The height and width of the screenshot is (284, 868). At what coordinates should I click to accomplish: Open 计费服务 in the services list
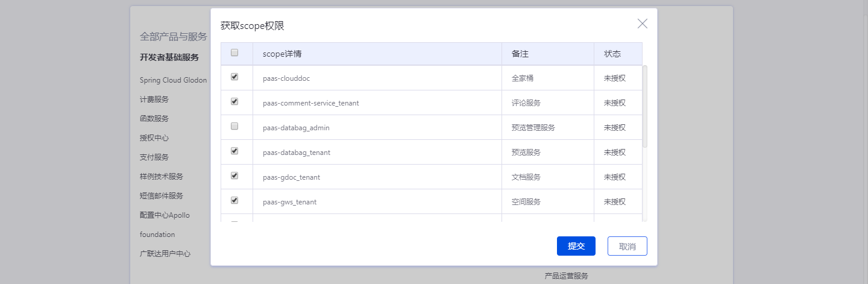click(154, 99)
